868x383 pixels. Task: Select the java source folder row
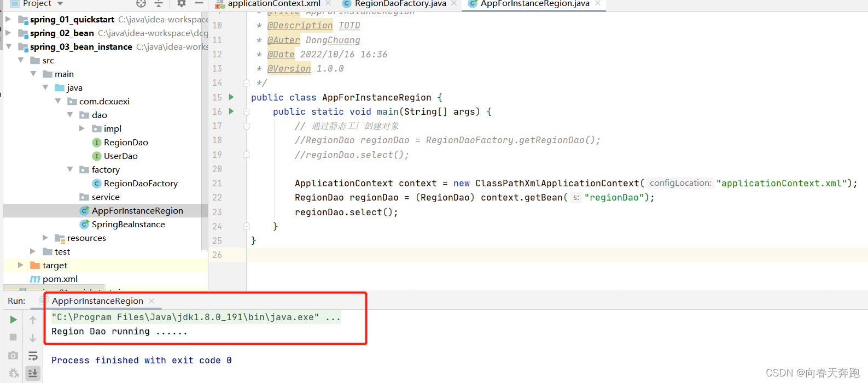74,88
